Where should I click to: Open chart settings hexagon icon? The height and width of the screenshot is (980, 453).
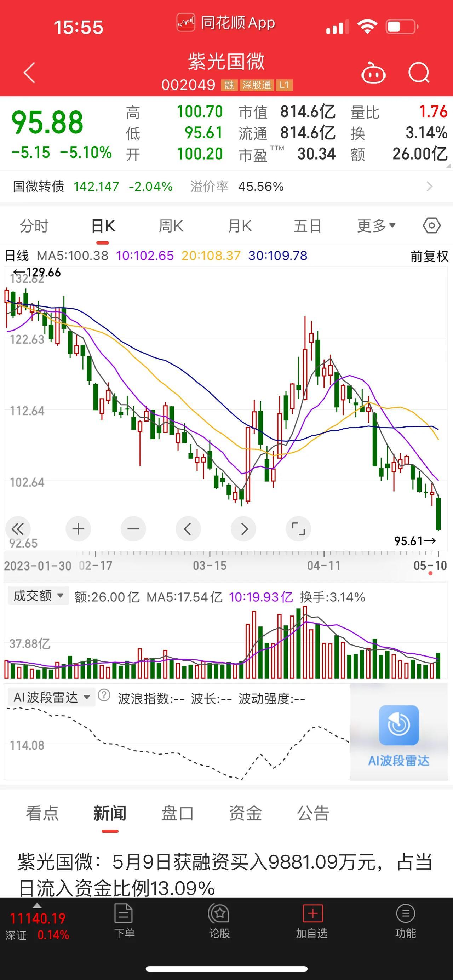[432, 225]
